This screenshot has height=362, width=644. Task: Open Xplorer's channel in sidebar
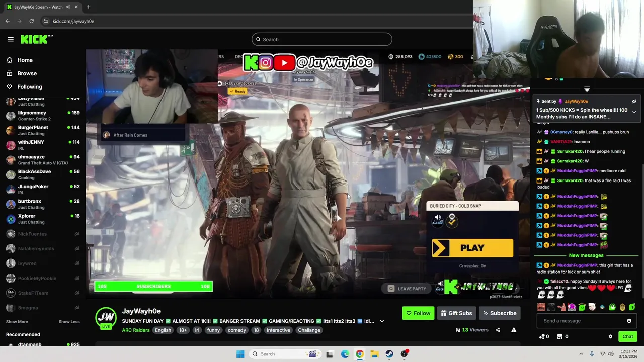(42, 219)
